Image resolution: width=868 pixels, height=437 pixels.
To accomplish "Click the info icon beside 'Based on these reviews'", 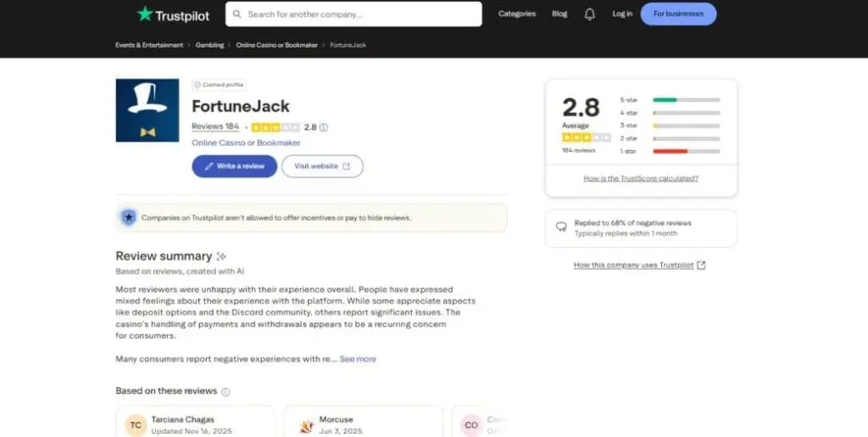I will point(225,392).
